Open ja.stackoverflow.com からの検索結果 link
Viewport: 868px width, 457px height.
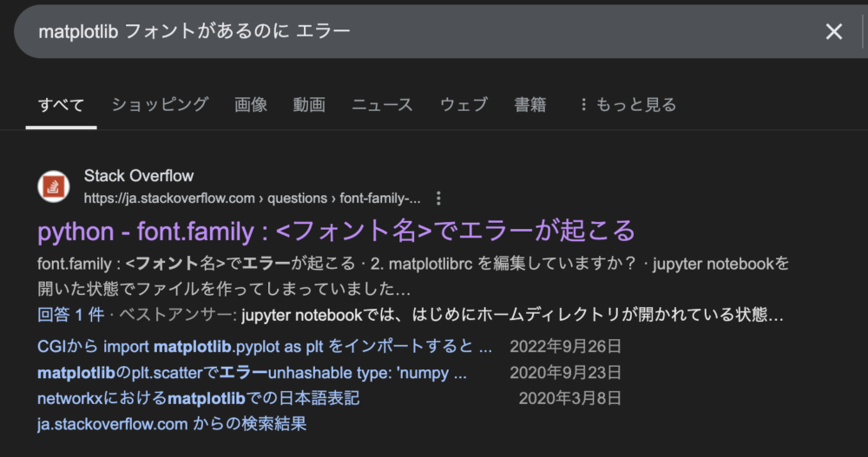coord(172,424)
